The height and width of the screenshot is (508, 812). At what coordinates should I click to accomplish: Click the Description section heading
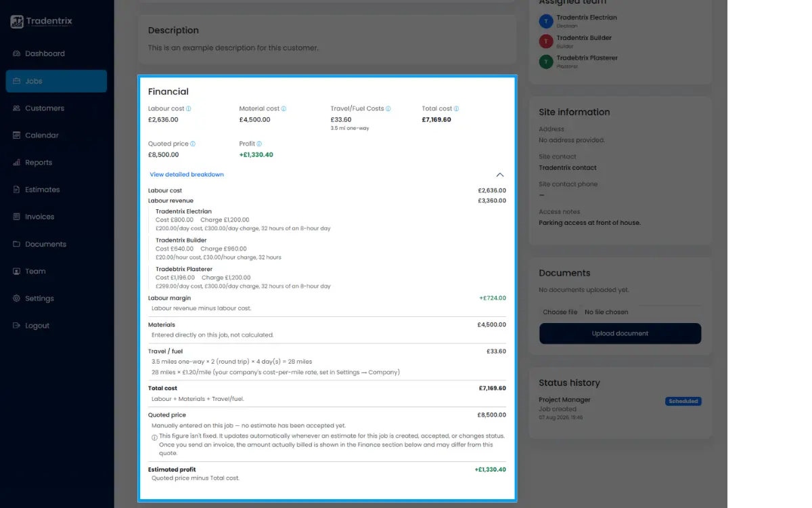pyautogui.click(x=173, y=30)
